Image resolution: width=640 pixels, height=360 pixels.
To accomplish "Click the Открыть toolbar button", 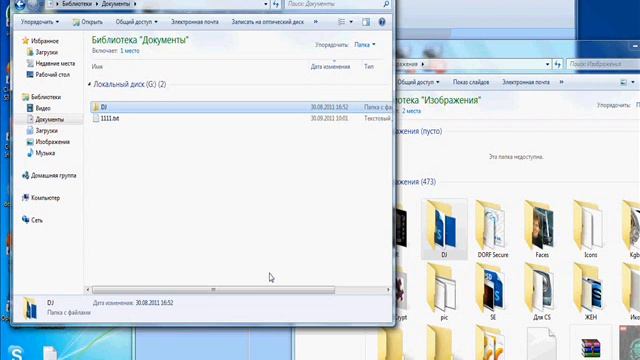I will coord(88,22).
